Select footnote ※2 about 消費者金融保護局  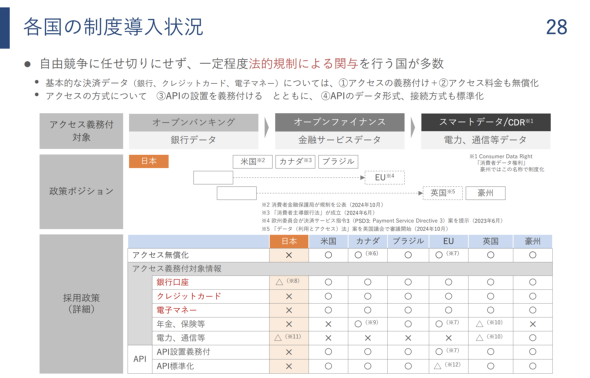(322, 205)
